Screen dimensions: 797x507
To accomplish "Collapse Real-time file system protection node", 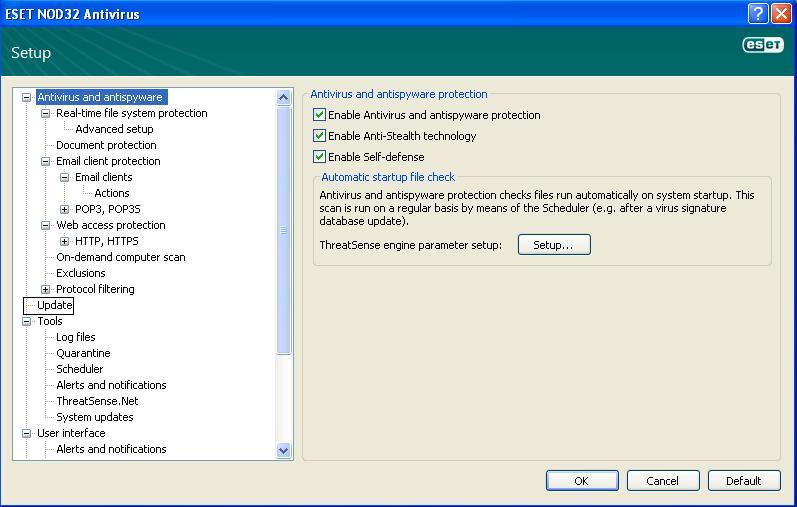I will pyautogui.click(x=45, y=113).
